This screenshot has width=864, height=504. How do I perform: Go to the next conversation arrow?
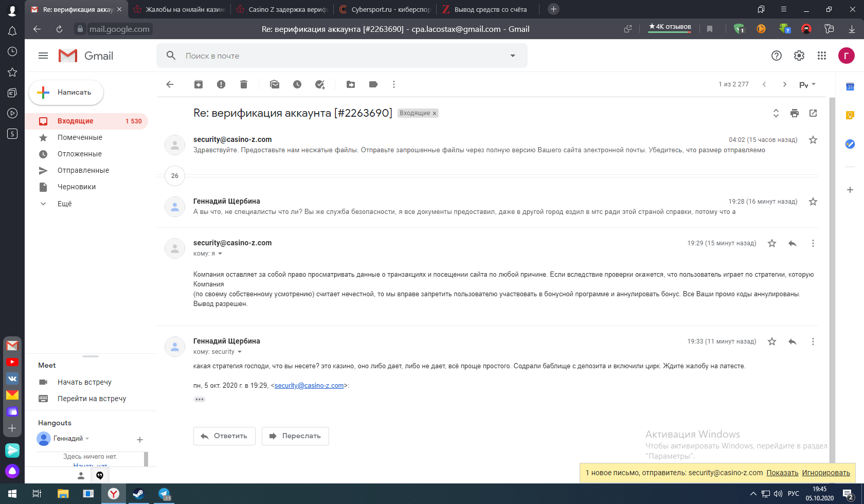785,84
